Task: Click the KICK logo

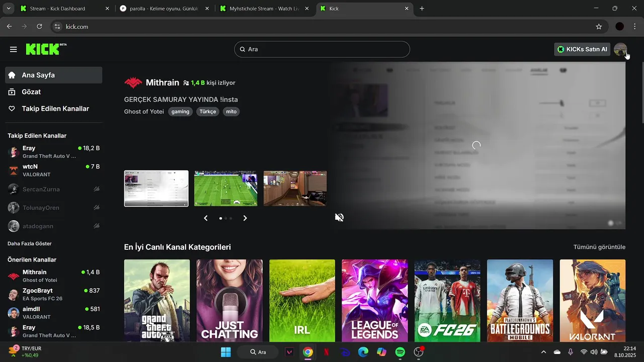Action: pos(46,49)
